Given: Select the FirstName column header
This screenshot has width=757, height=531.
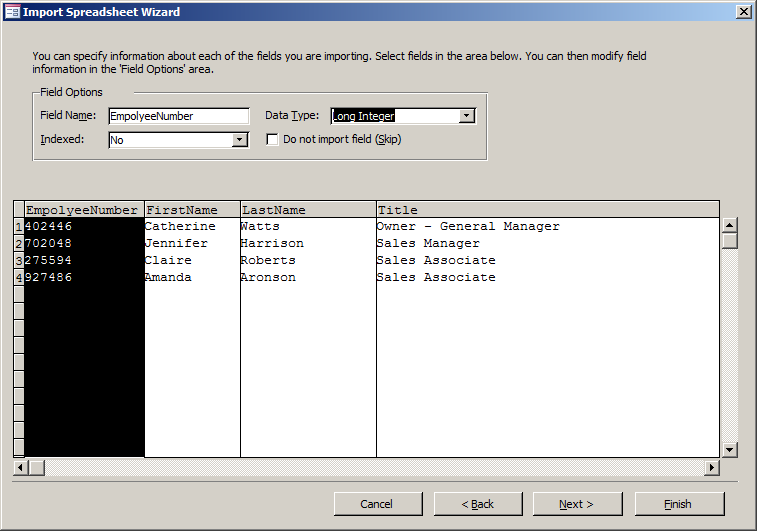Looking at the screenshot, I should coord(192,210).
